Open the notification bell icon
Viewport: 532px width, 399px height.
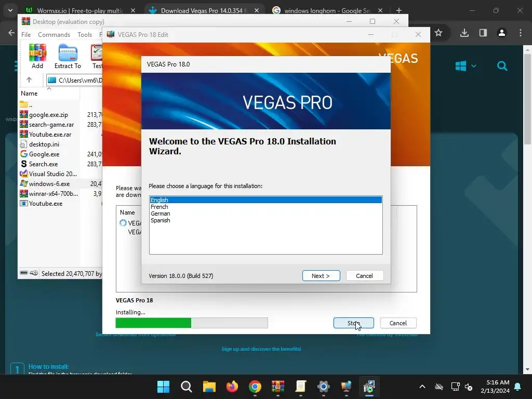(x=518, y=387)
